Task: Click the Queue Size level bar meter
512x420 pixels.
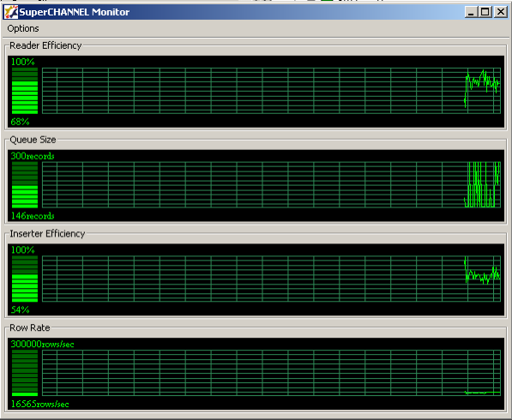Action: click(x=25, y=184)
